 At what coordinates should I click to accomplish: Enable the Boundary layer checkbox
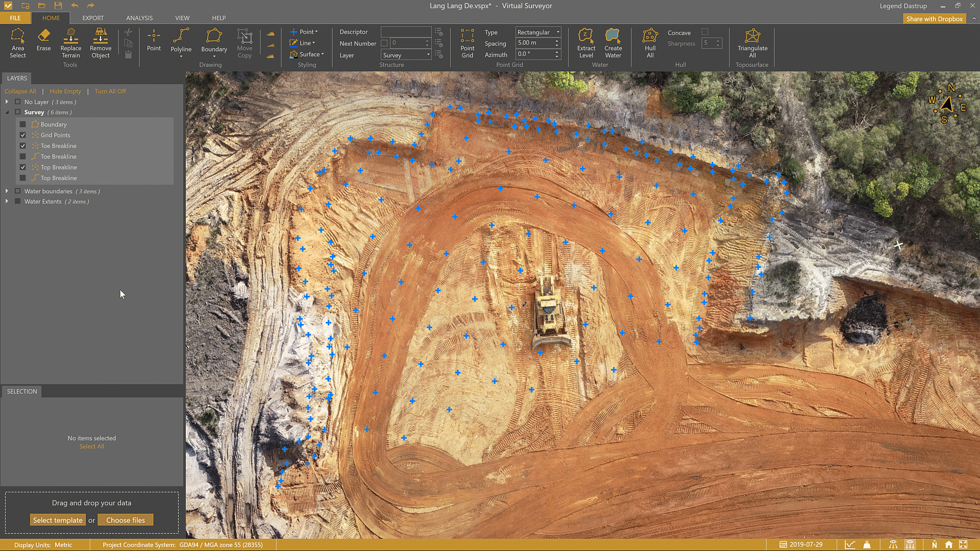(x=23, y=124)
